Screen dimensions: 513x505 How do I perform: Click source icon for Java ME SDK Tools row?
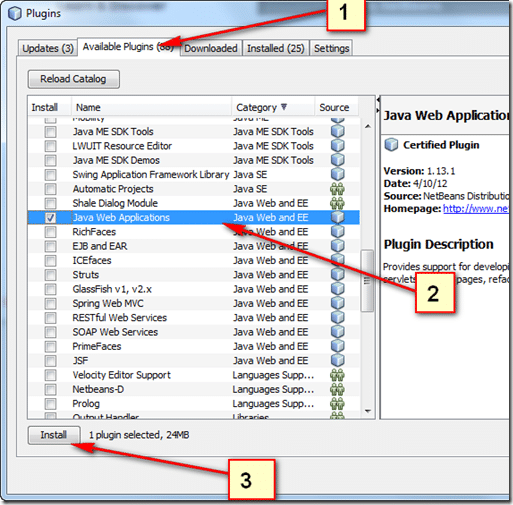337,131
